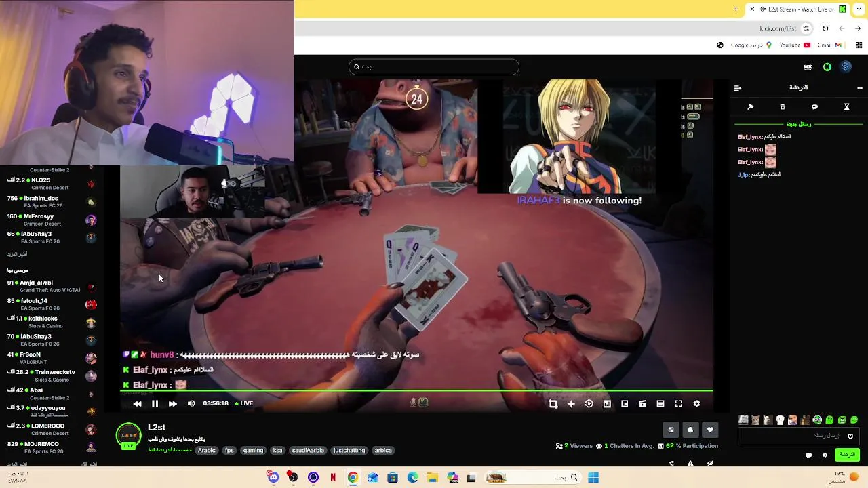Open the emoji picker in chat input
868x488 pixels.
[x=850, y=436]
